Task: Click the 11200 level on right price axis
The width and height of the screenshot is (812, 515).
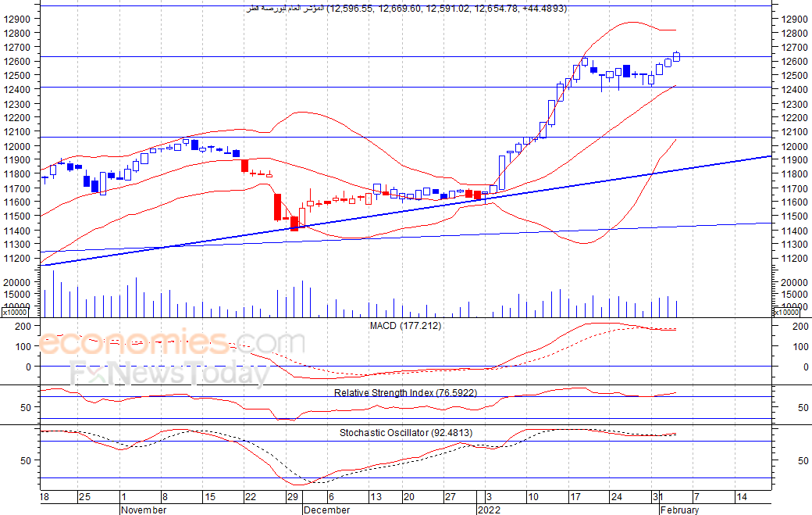Action: click(794, 259)
